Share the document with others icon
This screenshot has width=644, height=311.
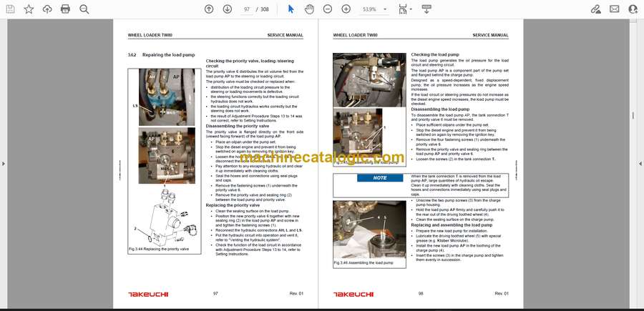pyautogui.click(x=633, y=9)
